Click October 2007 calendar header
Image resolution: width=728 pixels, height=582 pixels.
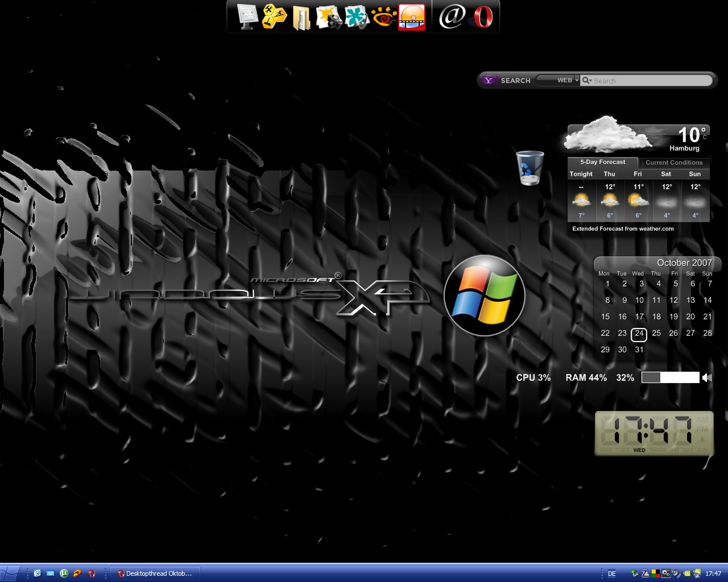click(684, 263)
